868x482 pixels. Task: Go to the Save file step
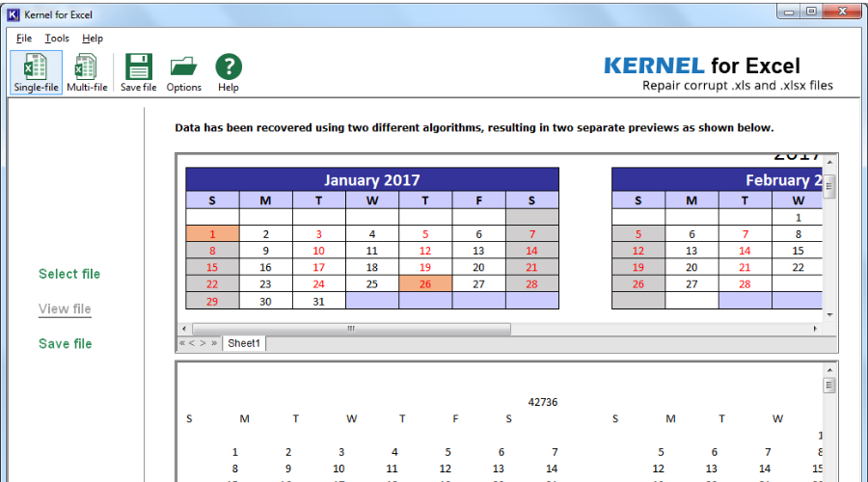pos(66,343)
